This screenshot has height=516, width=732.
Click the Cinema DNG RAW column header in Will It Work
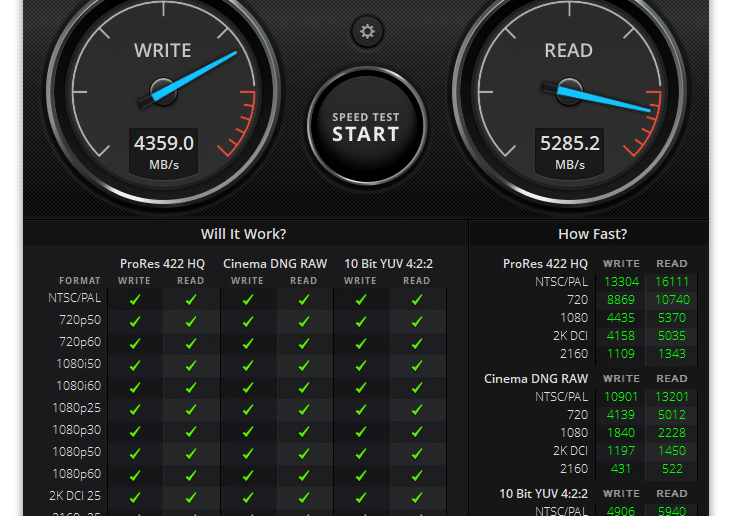point(275,264)
